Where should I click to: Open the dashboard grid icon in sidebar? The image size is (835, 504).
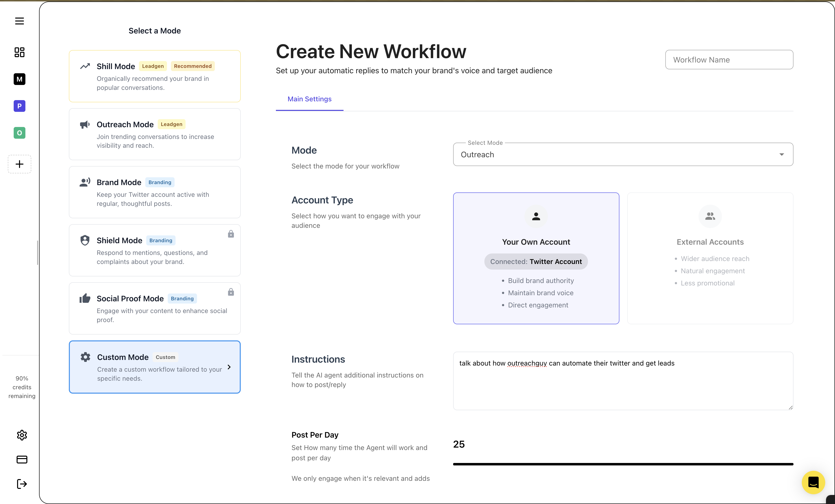point(19,52)
